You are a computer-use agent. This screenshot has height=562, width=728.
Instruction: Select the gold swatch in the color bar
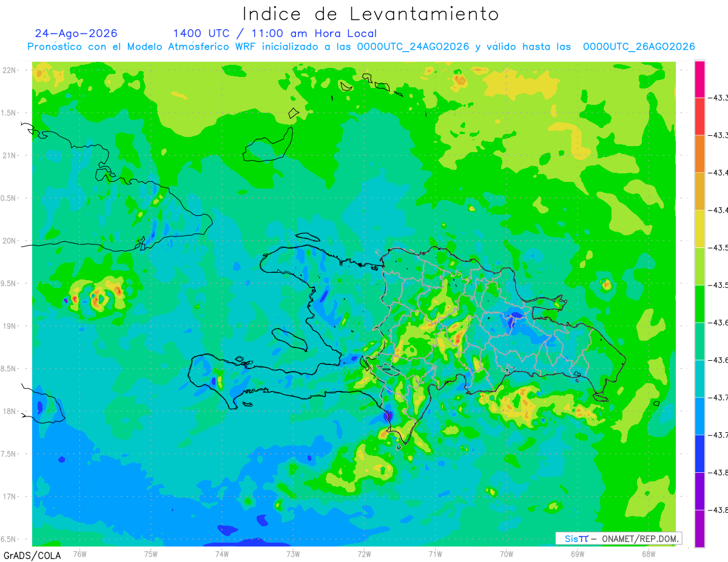pos(699,192)
